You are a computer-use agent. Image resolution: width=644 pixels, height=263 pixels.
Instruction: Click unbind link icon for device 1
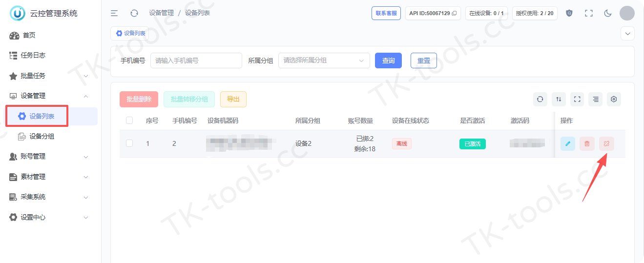(607, 143)
